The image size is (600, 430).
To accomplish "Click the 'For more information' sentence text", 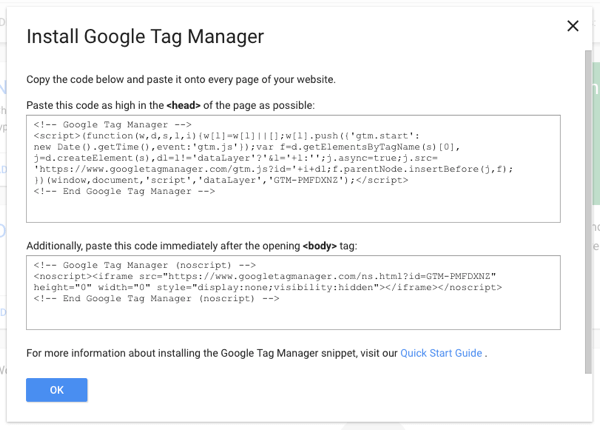I will [x=210, y=353].
